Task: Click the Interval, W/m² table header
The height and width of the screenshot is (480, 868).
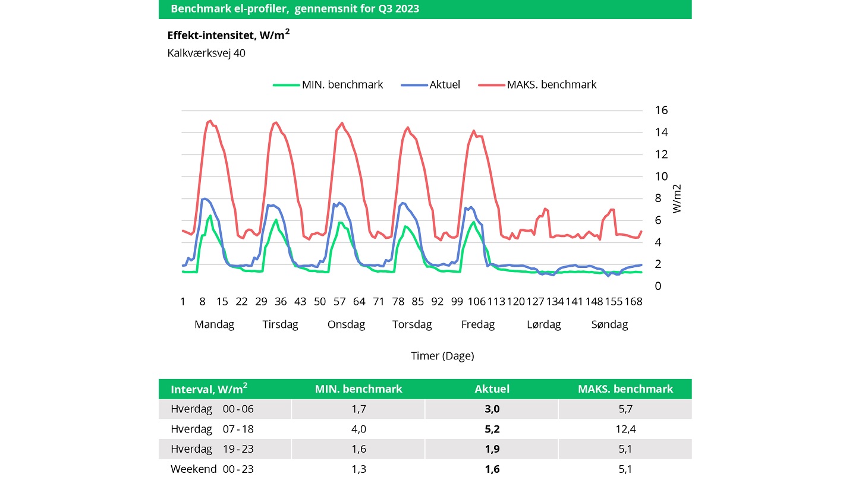Action: (x=209, y=389)
